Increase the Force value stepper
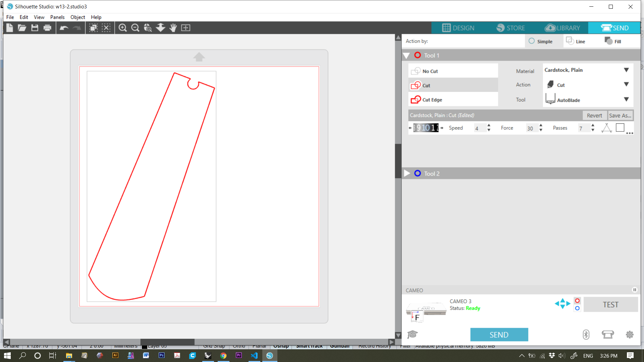 click(x=541, y=125)
